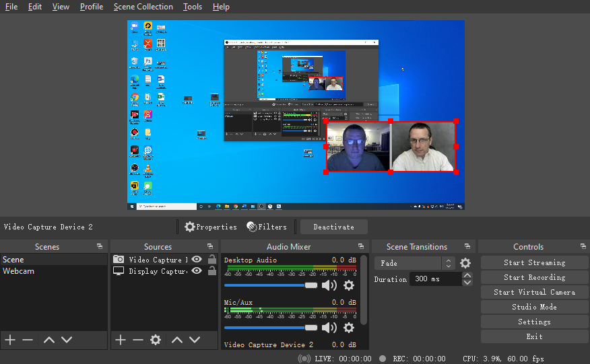
Task: Mute Mic/Aux speaker icon
Action: 329,328
